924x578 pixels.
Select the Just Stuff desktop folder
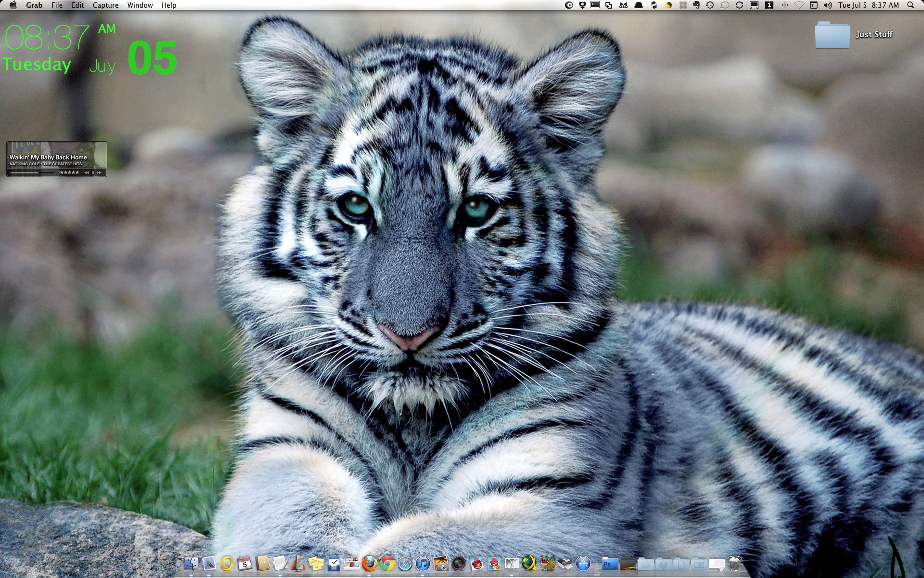coord(833,35)
